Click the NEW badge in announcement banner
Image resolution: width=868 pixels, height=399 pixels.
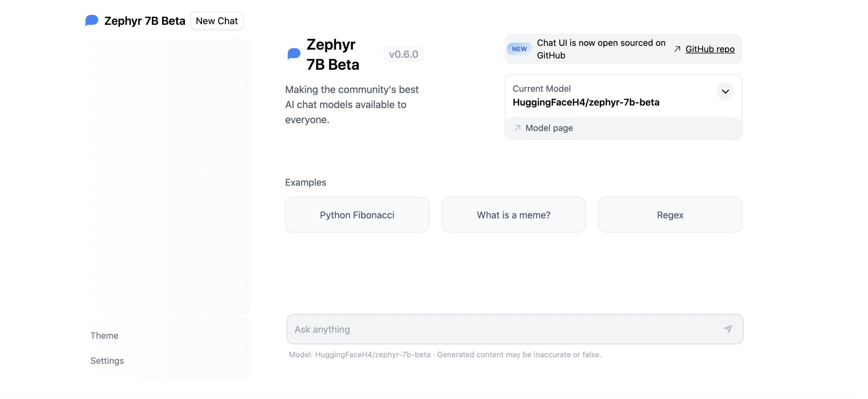coord(519,49)
